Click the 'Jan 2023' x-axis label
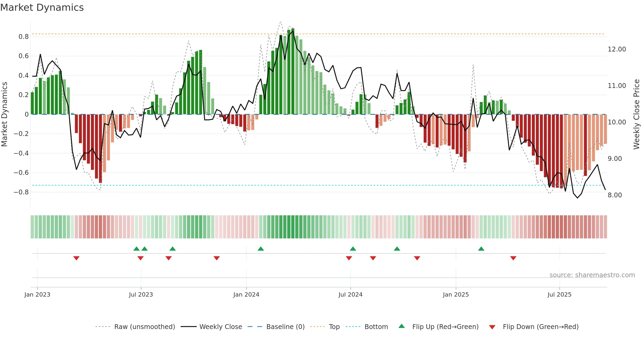The height and width of the screenshot is (362, 644). click(37, 294)
